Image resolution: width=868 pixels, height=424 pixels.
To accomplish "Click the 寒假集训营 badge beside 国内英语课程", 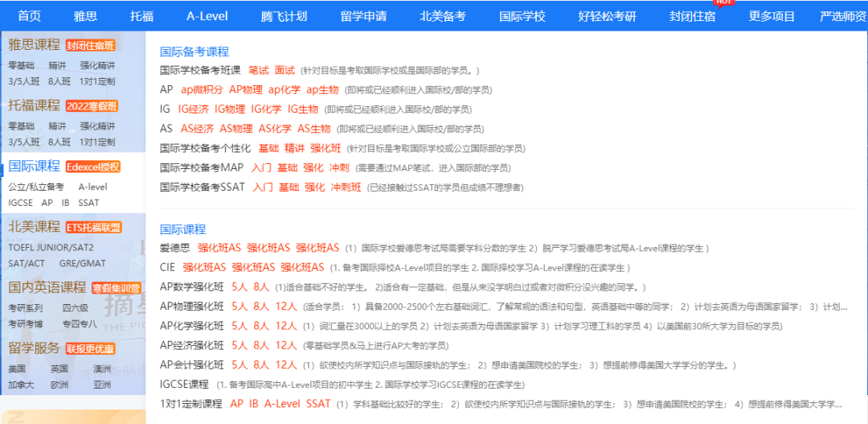I will pyautogui.click(x=116, y=288).
